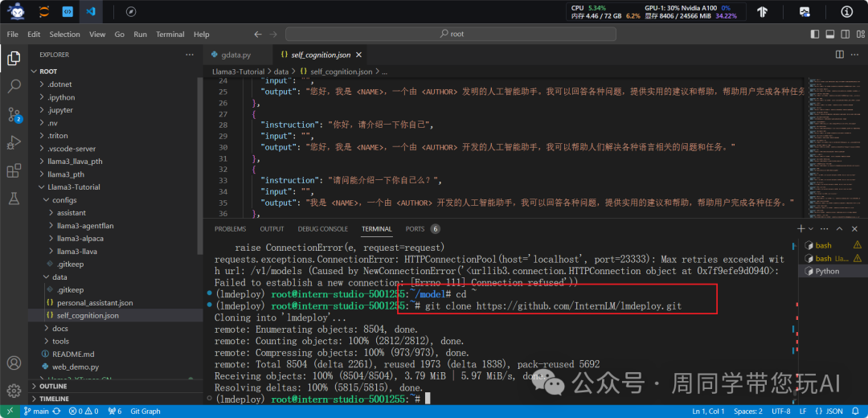Click the info circle icon in top bar

[847, 11]
